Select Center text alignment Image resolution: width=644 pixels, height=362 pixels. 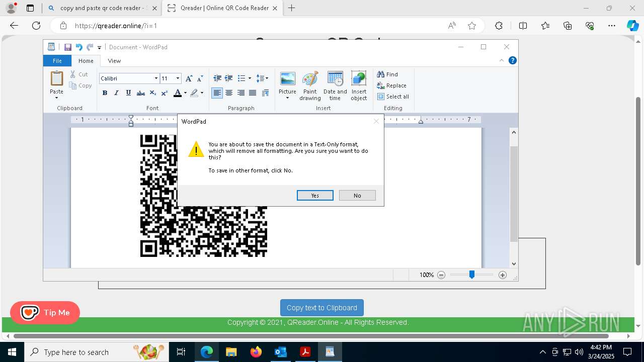(229, 93)
